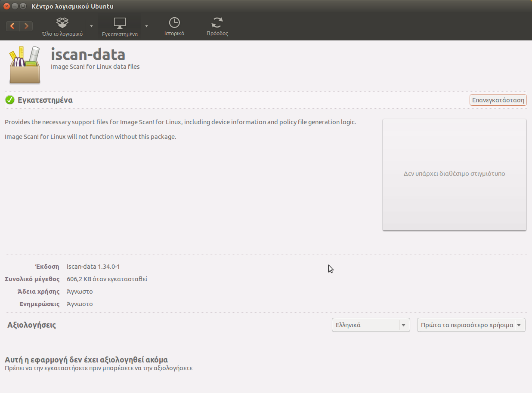Click the 'Αξιολογήσεις' reviews heading
The image size is (532, 393).
tap(32, 325)
